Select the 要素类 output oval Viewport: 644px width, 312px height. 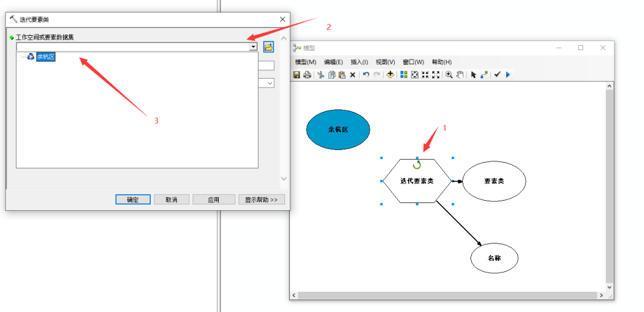pyautogui.click(x=494, y=181)
